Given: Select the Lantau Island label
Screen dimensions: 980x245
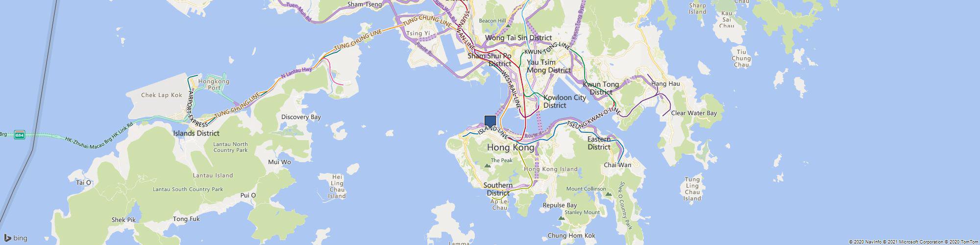Looking at the screenshot, I should click(213, 175).
